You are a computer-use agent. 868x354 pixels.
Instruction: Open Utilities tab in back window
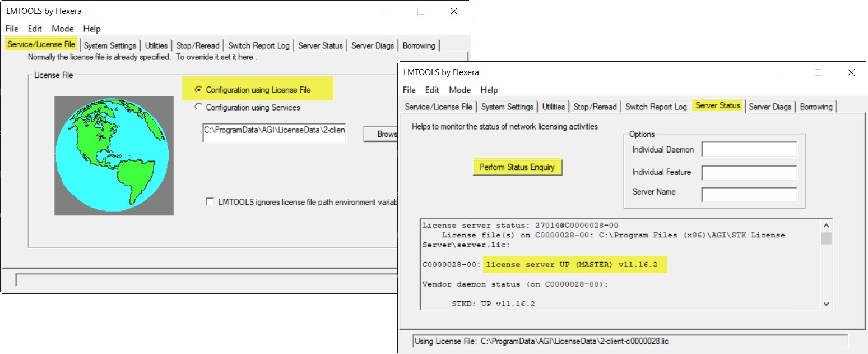point(156,45)
